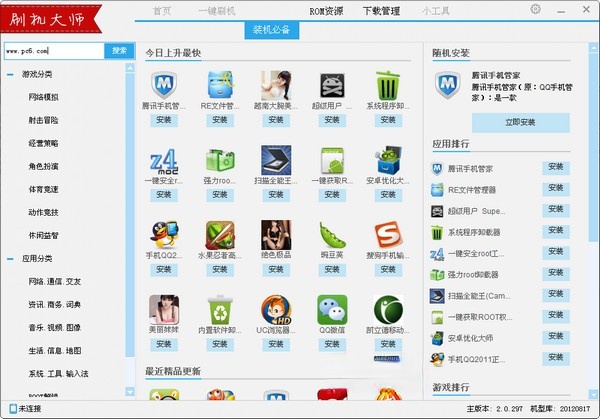This screenshot has height=419, width=600.
Task: Select the 系统程序卸载 green trash icon in the grid
Action: (x=388, y=85)
